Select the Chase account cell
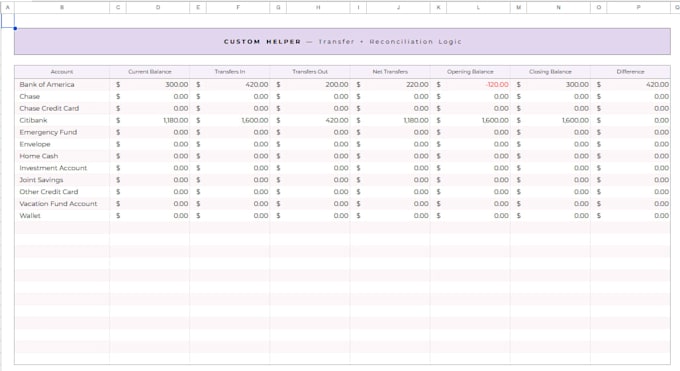 click(x=62, y=96)
